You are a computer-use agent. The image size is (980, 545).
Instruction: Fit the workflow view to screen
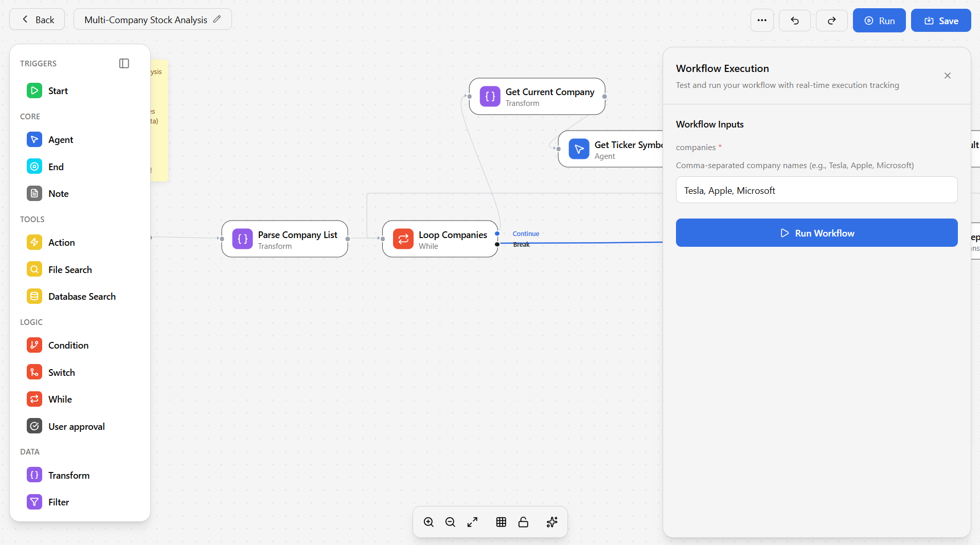pyautogui.click(x=472, y=522)
